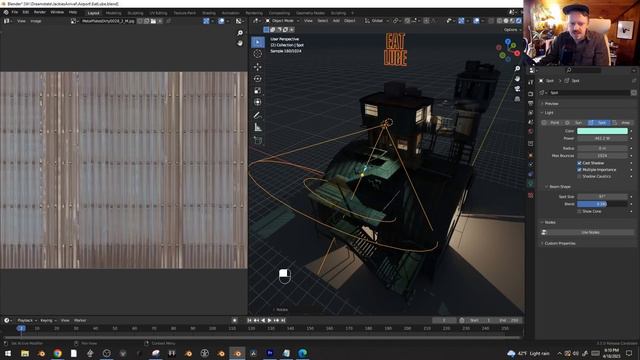640x360 pixels.
Task: Click the viewport pan hand icon
Action: click(517, 78)
